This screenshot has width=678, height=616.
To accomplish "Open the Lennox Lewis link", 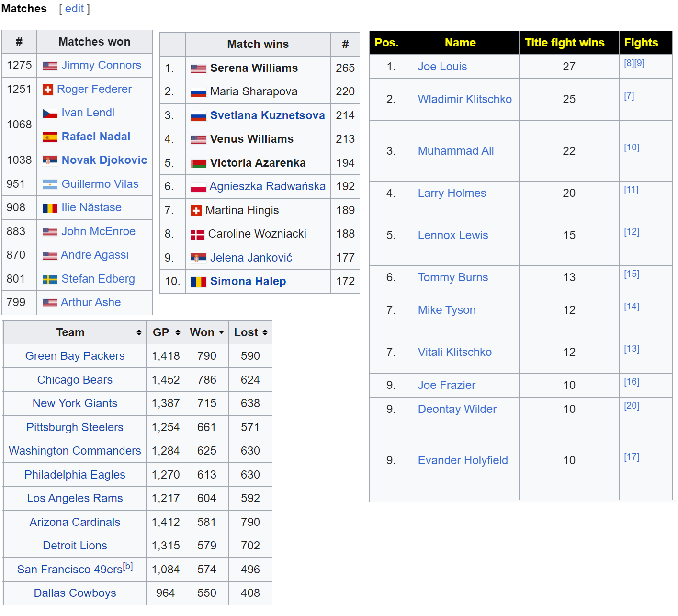I will 453,235.
